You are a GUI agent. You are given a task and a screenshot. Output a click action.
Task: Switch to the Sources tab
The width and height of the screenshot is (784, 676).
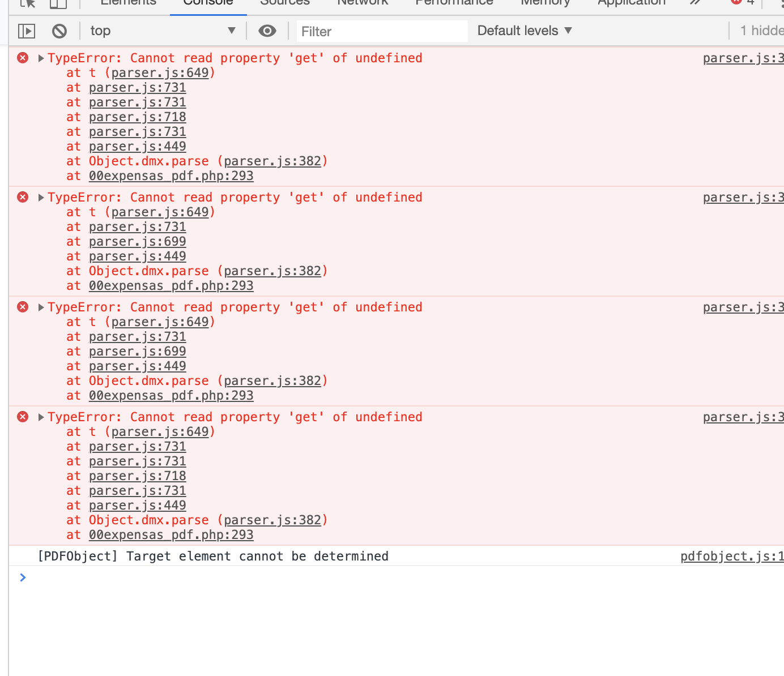[x=285, y=3]
